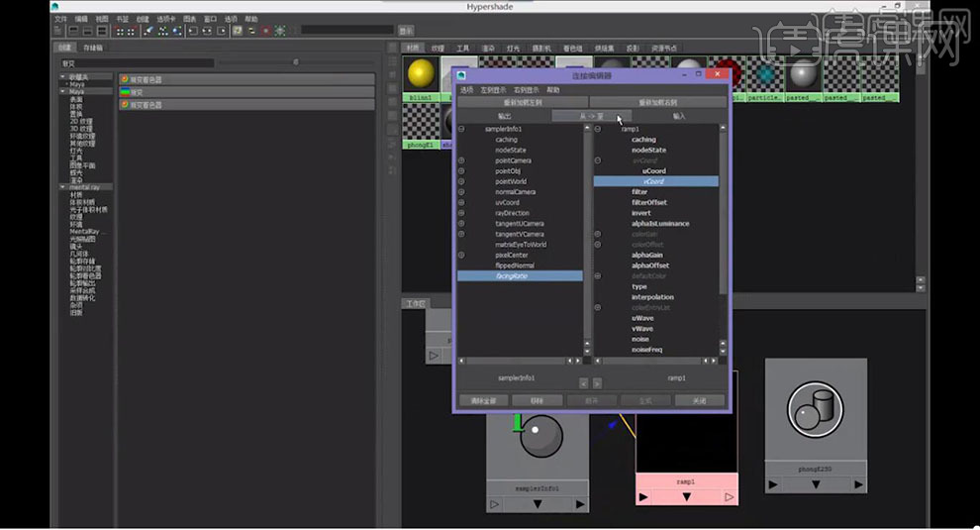Screen dimensions: 980x530
Task: Toggle the Create bar on/off toolbar icon
Action: pyautogui.click(x=57, y=31)
